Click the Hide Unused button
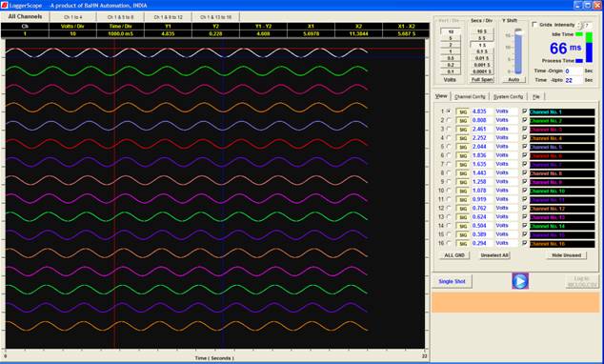The image size is (604, 364). [x=566, y=255]
